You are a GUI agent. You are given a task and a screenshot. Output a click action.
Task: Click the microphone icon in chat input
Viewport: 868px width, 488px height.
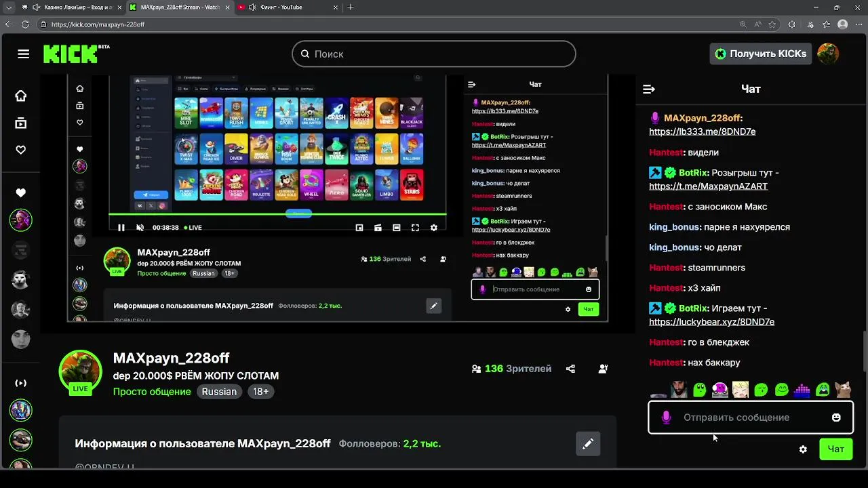coord(666,418)
